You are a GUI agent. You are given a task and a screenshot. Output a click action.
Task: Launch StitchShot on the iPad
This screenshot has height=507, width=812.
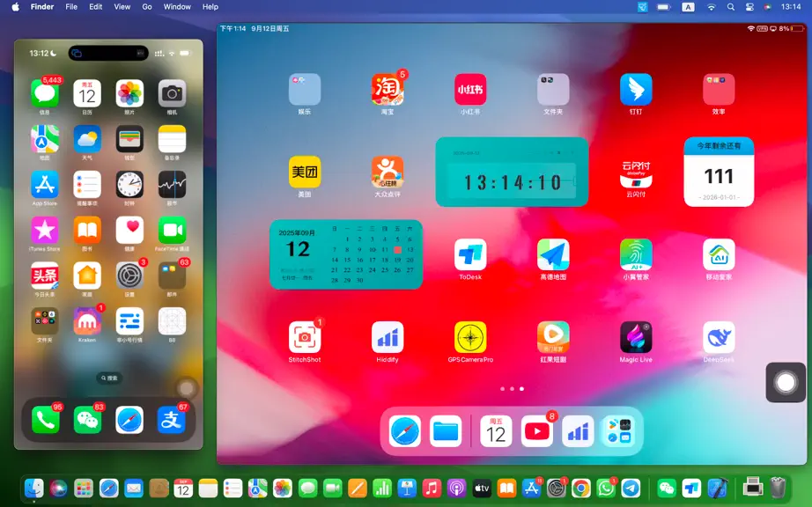(305, 337)
